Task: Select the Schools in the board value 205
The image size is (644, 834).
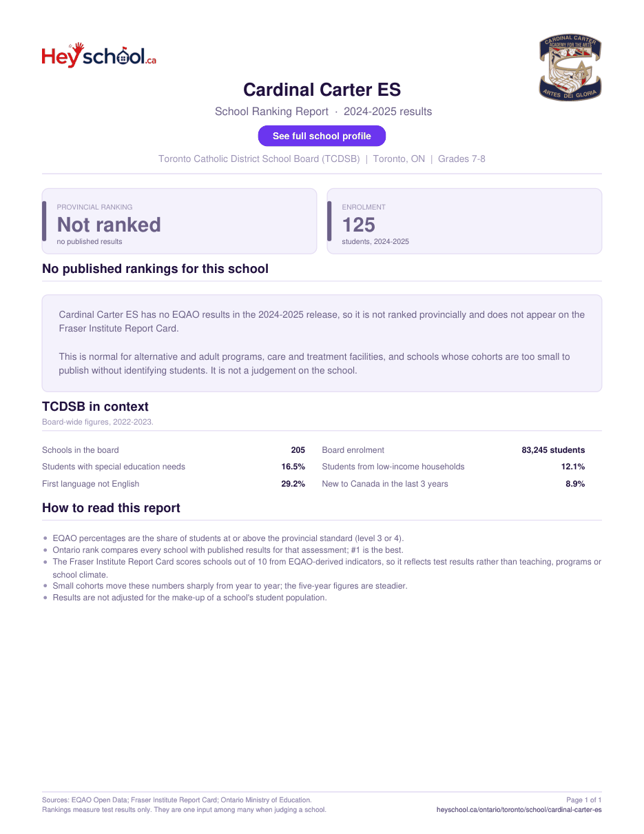Action: click(298, 450)
